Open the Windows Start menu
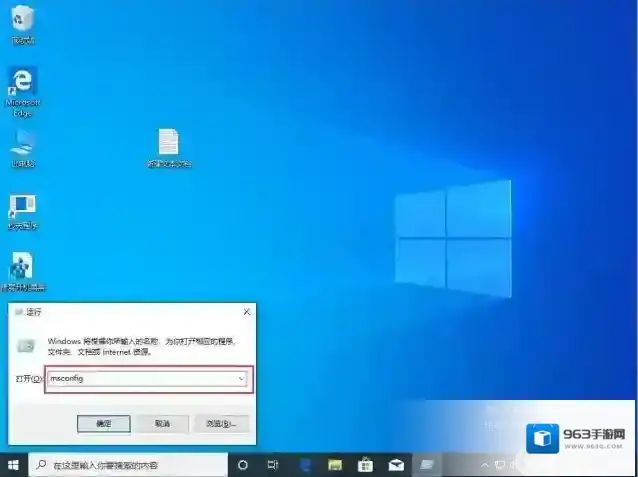Image resolution: width=638 pixels, height=477 pixels. pyautogui.click(x=13, y=465)
